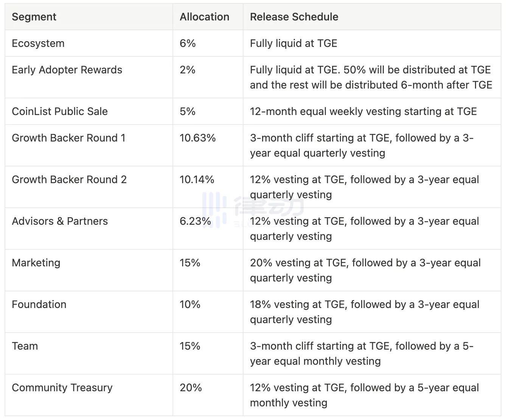Click the 10.63% allocation value
Viewport: 506px width, 420px height.
tap(197, 138)
